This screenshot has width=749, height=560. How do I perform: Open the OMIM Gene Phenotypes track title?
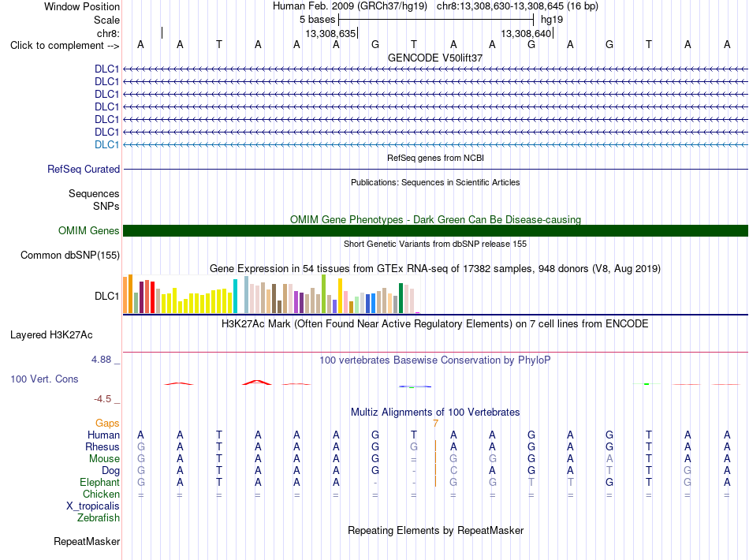click(x=435, y=220)
